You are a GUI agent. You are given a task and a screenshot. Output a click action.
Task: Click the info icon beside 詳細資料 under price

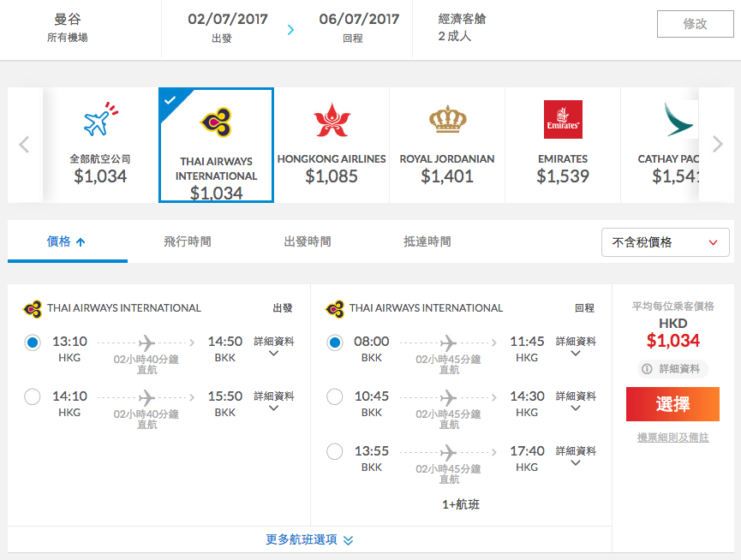tap(647, 369)
